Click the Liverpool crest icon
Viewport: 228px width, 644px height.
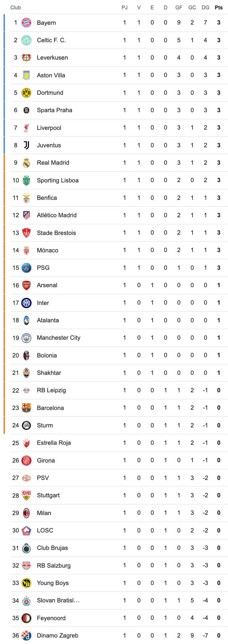coord(26,128)
